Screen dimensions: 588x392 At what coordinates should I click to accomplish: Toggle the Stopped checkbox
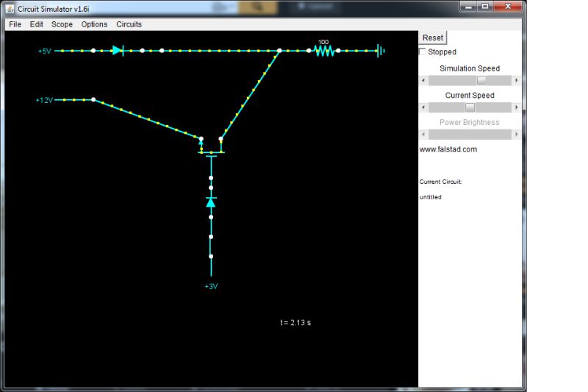(x=423, y=51)
